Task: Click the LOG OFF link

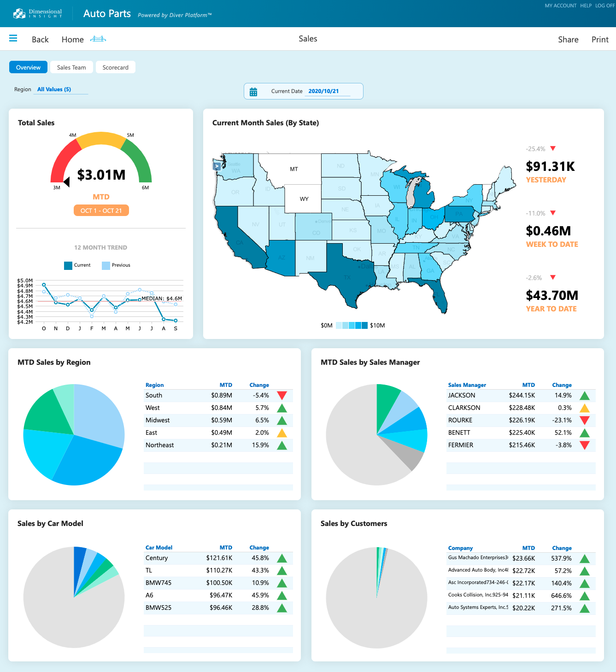Action: pos(604,6)
